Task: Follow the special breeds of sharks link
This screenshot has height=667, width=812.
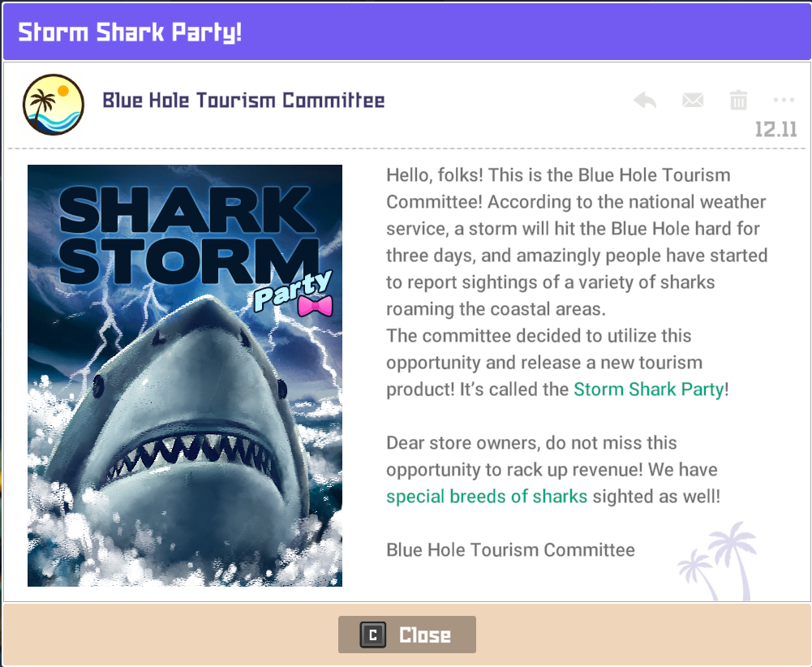Action: 487,496
